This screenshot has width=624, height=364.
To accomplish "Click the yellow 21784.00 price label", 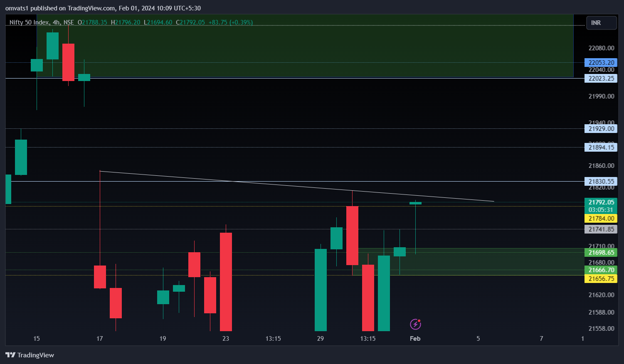I will click(x=601, y=219).
